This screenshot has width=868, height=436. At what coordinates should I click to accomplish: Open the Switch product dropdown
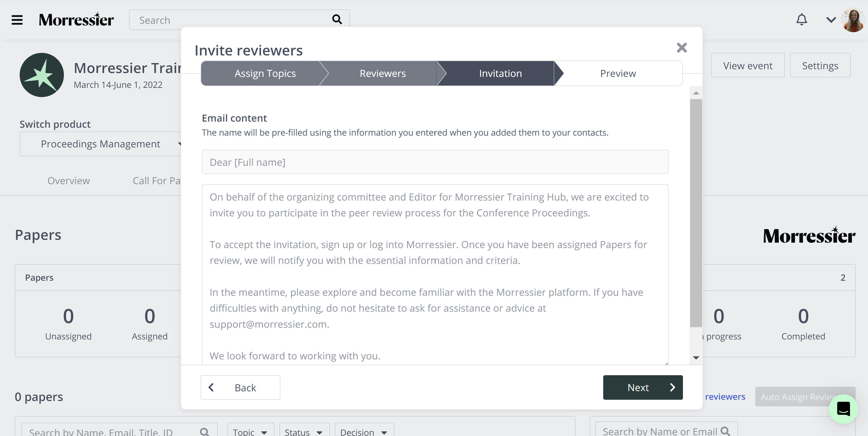click(100, 144)
